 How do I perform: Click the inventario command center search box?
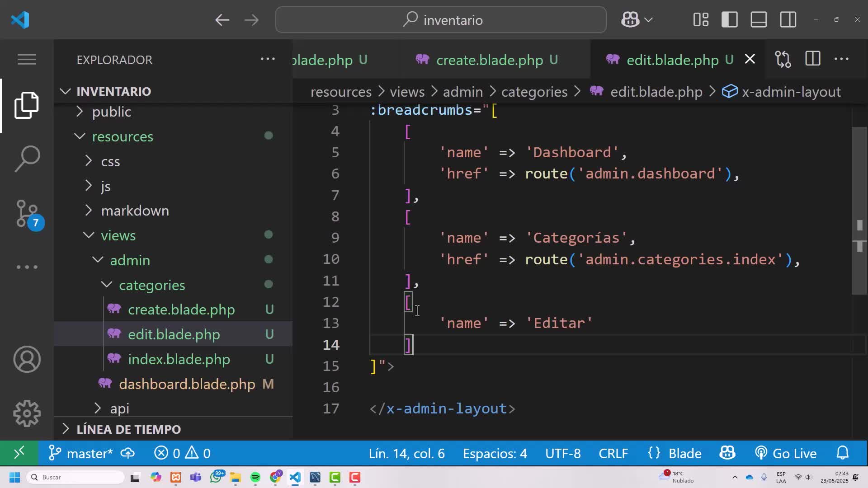point(441,20)
